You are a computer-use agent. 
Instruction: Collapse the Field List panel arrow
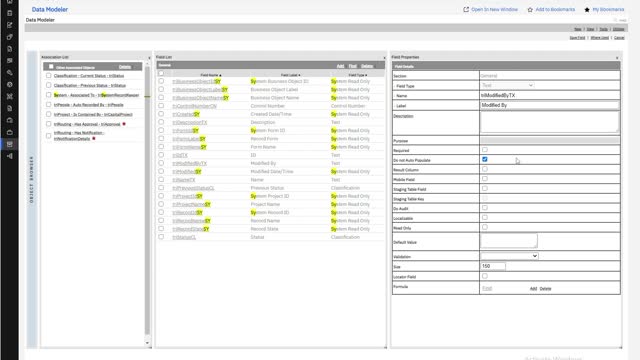coord(384,58)
